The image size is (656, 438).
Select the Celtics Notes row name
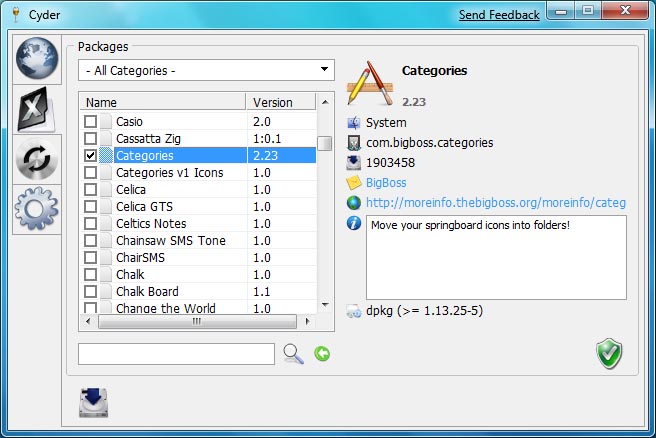click(x=151, y=224)
